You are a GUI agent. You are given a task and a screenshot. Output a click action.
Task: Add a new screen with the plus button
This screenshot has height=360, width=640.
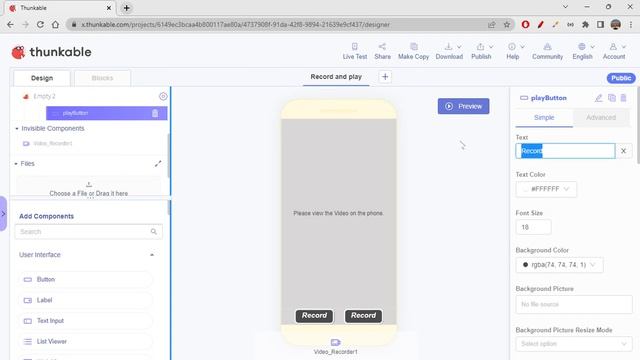pyautogui.click(x=385, y=77)
